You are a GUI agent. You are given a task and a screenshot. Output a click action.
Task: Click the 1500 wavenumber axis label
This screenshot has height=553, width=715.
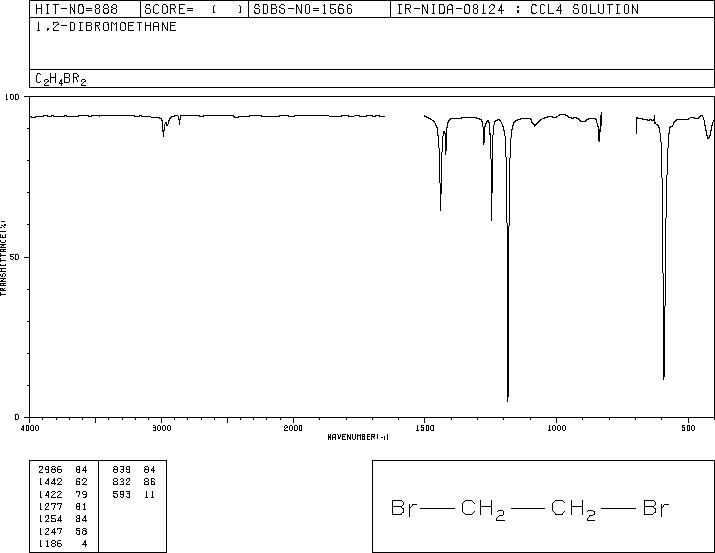click(x=425, y=428)
